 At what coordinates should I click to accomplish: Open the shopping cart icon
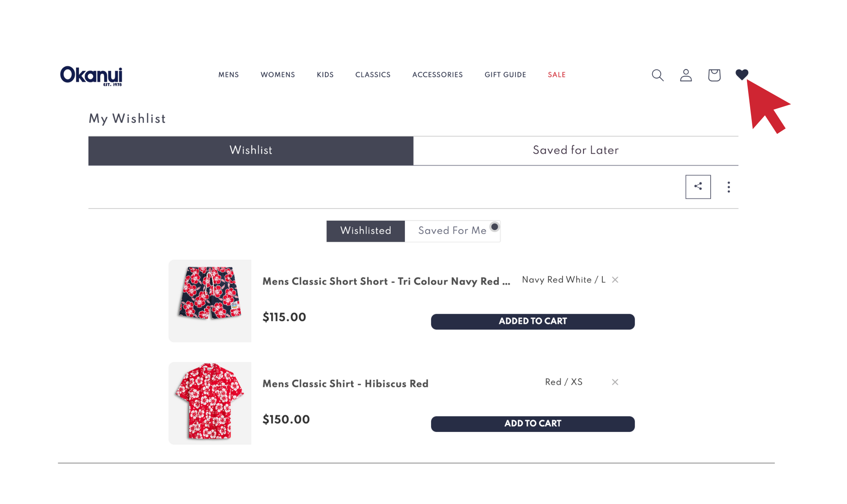[714, 75]
